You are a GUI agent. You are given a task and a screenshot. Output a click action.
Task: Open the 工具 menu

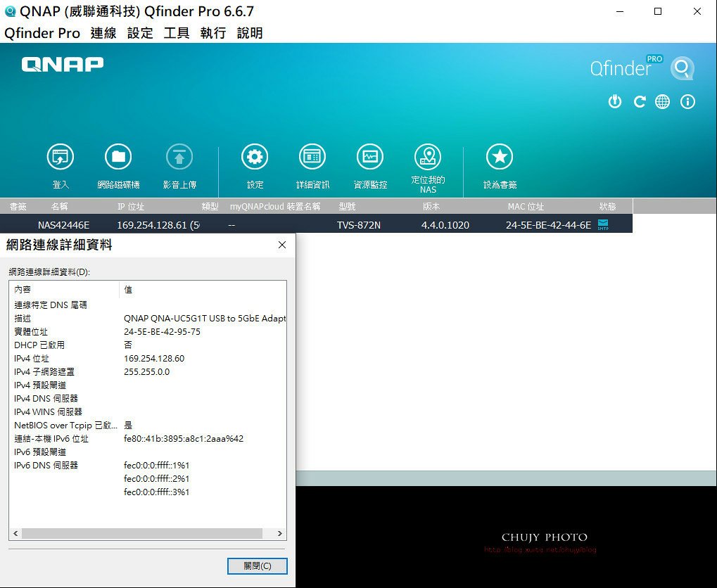coord(177,33)
